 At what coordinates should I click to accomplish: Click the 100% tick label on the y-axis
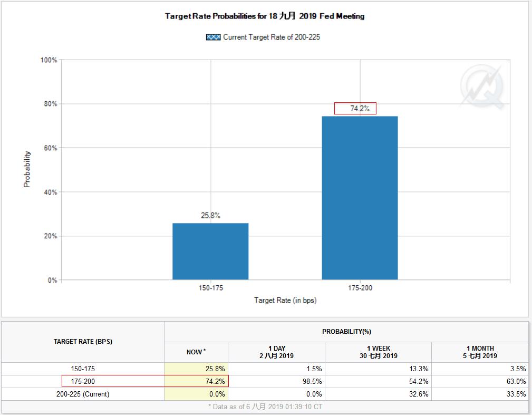pos(49,60)
